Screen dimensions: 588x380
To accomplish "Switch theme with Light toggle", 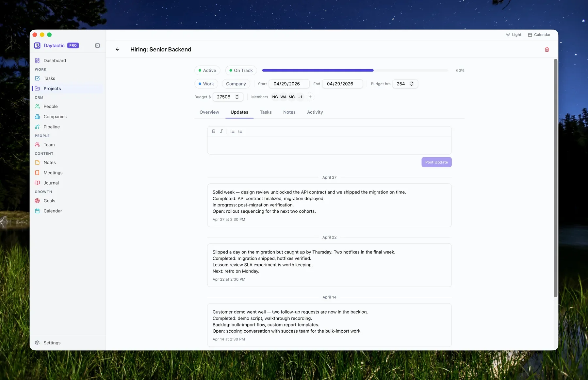I will pos(514,35).
